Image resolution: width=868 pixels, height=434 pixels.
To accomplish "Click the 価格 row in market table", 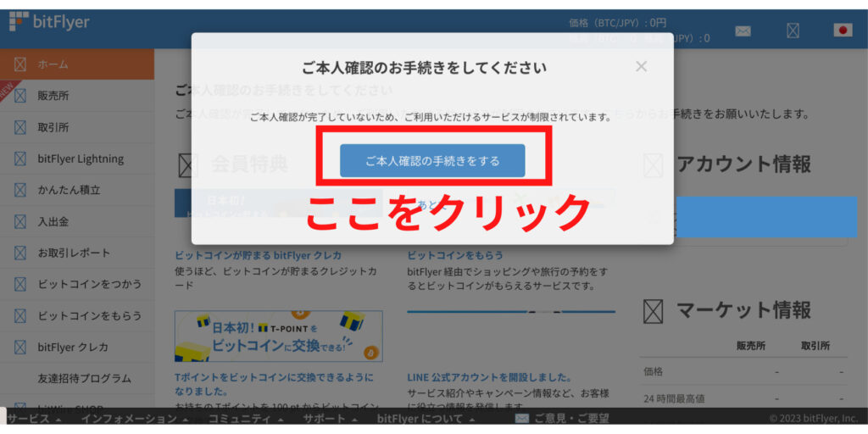I will coord(743,371).
